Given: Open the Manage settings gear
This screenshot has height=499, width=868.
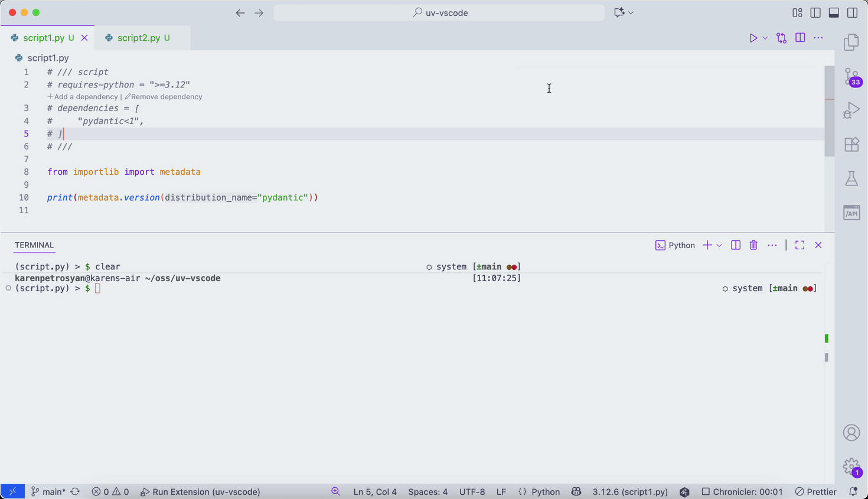Looking at the screenshot, I should click(851, 467).
